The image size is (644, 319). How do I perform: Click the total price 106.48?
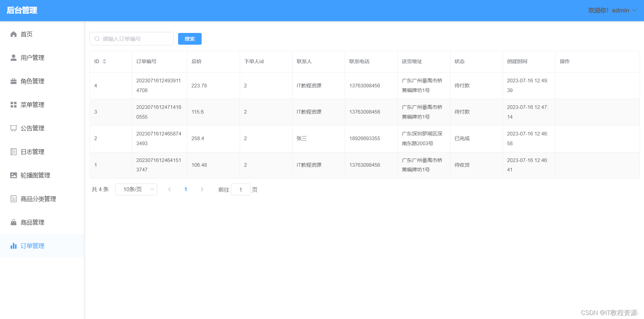[199, 165]
